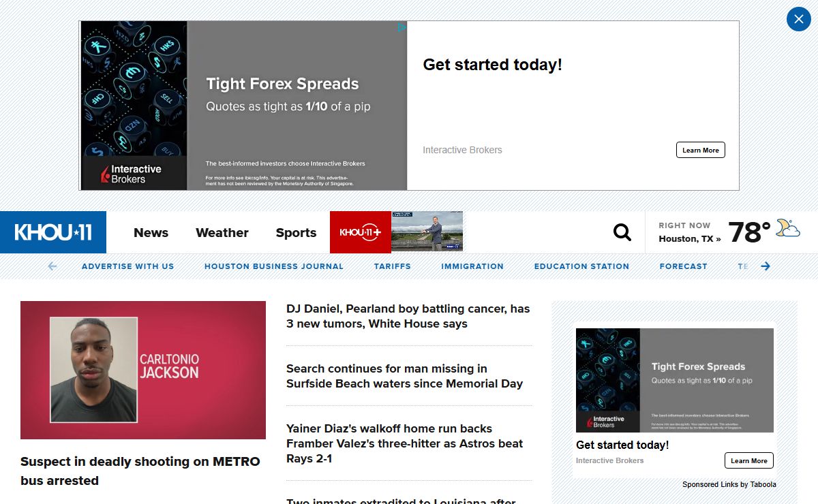Open Houston Business Journal link
The image size is (818, 504).
pos(274,266)
